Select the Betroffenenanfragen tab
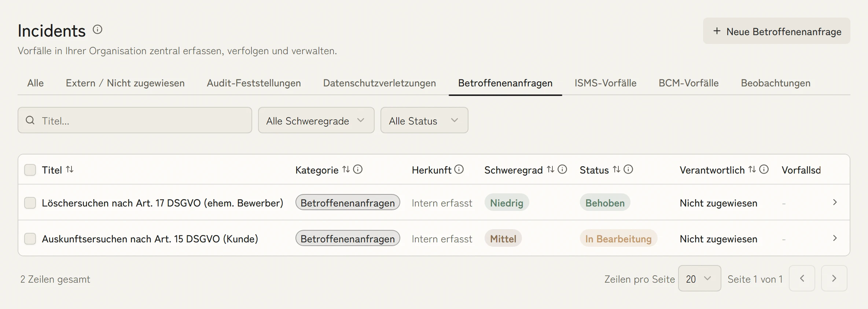 click(505, 83)
